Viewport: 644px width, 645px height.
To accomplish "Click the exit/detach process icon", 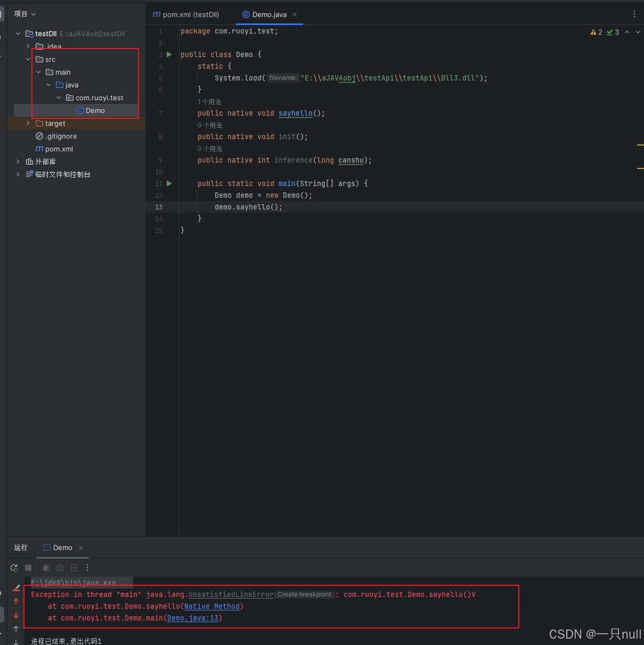I will click(x=73, y=568).
